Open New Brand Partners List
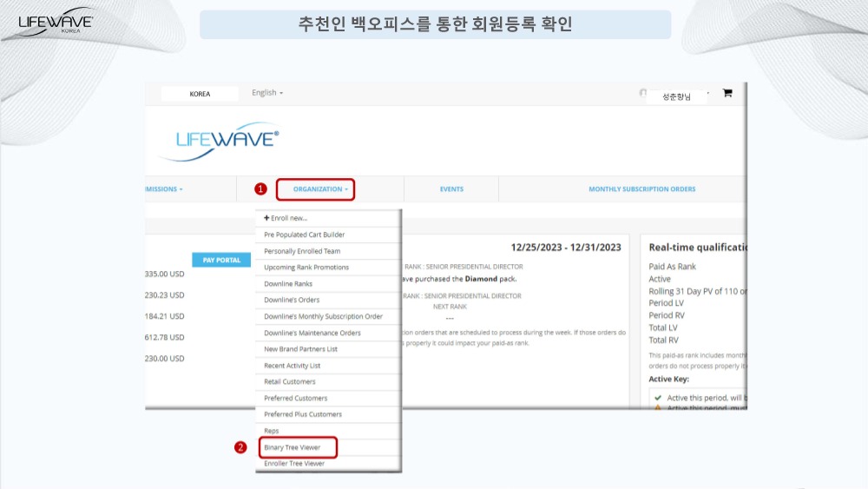The height and width of the screenshot is (489, 868). pyautogui.click(x=300, y=349)
